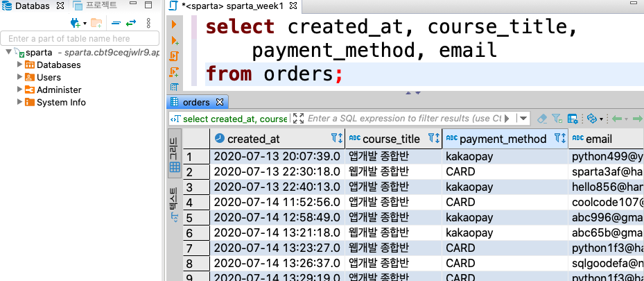
Task: Click the course_title column filter/sort icon
Action: click(x=434, y=139)
